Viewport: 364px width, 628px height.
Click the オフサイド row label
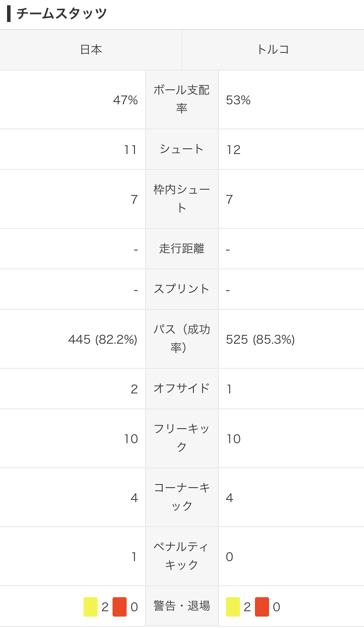[x=182, y=388]
